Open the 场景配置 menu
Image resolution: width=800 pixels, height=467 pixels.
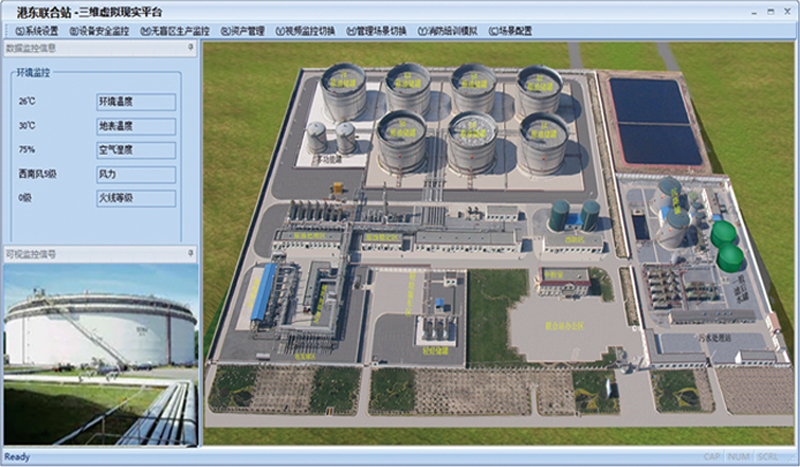pos(513,31)
